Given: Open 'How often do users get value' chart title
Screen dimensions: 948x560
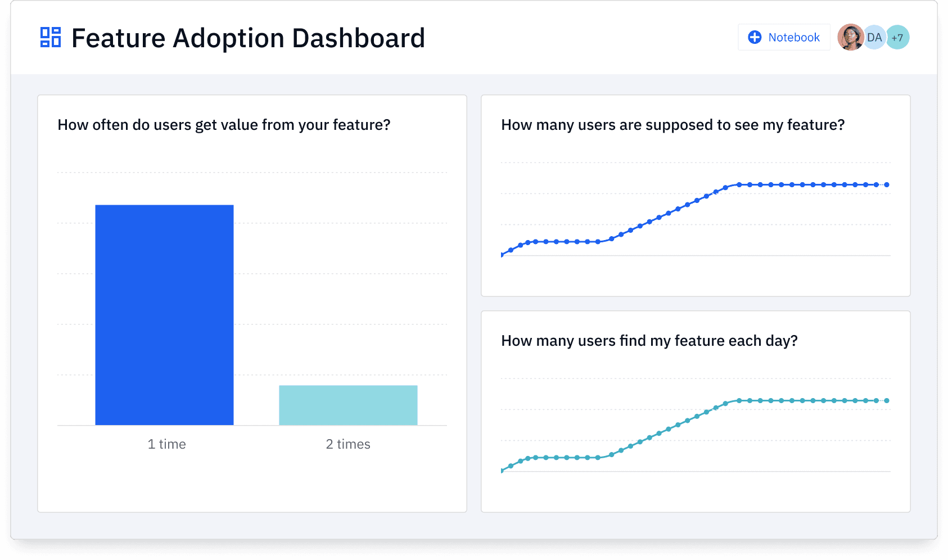Looking at the screenshot, I should [224, 125].
